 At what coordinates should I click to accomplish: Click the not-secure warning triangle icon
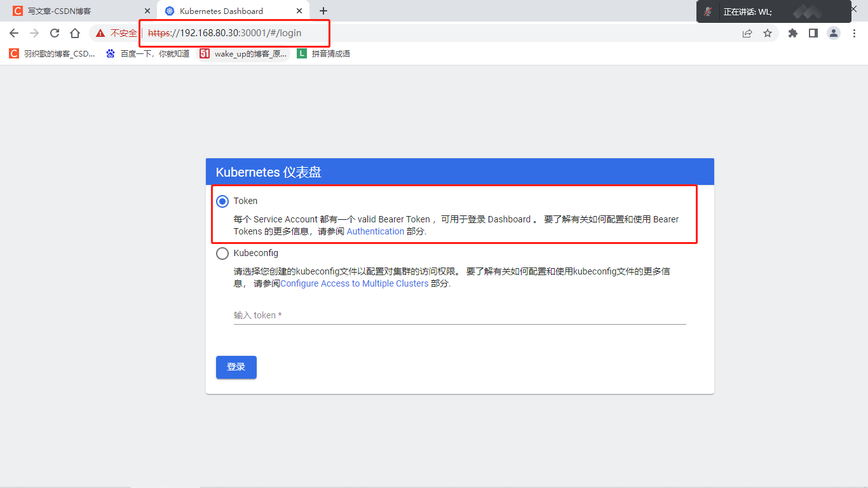(x=100, y=33)
